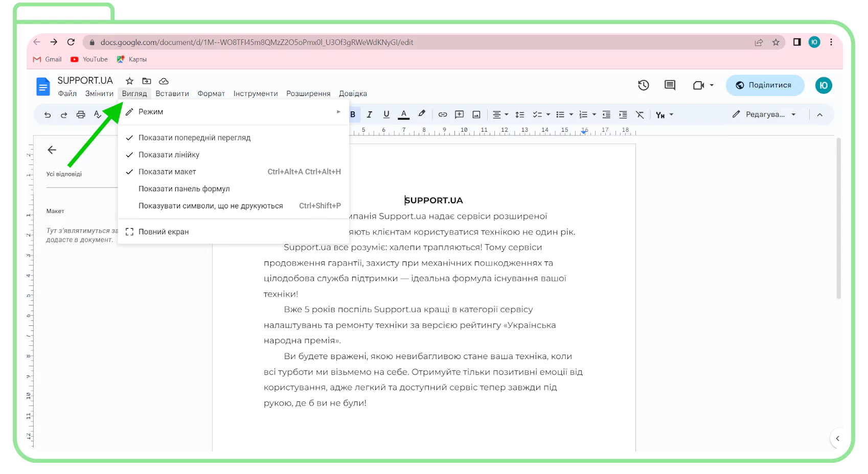This screenshot has width=868, height=474.
Task: Click the print icon
Action: [81, 114]
